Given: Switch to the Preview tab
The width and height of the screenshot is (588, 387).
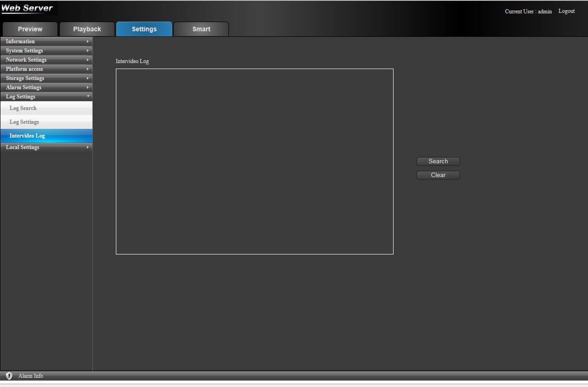Looking at the screenshot, I should click(x=30, y=29).
